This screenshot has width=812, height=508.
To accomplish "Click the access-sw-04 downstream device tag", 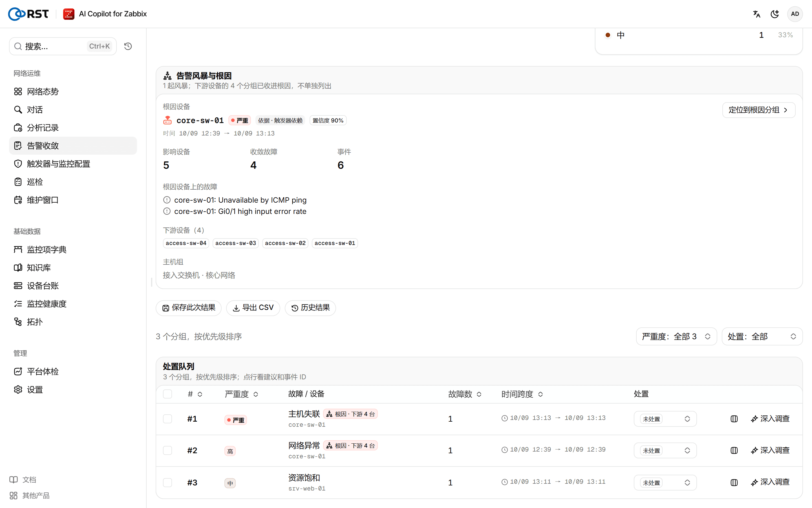I will point(186,243).
